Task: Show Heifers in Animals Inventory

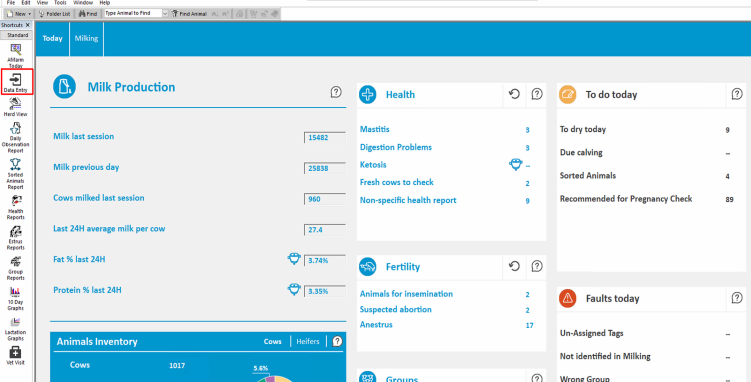Action: pyautogui.click(x=307, y=342)
